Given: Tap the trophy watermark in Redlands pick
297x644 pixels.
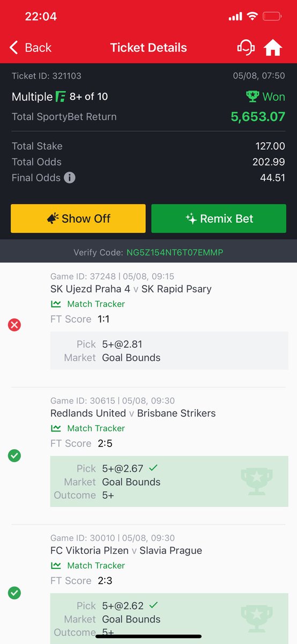Looking at the screenshot, I should (x=259, y=481).
